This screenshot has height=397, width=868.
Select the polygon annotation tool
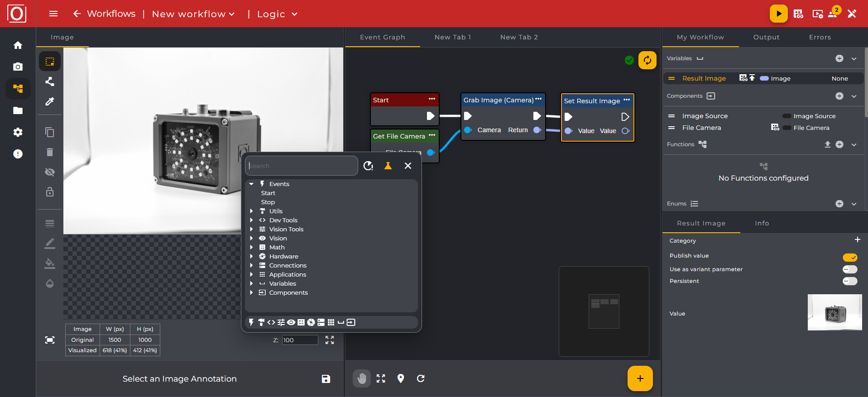[50, 81]
